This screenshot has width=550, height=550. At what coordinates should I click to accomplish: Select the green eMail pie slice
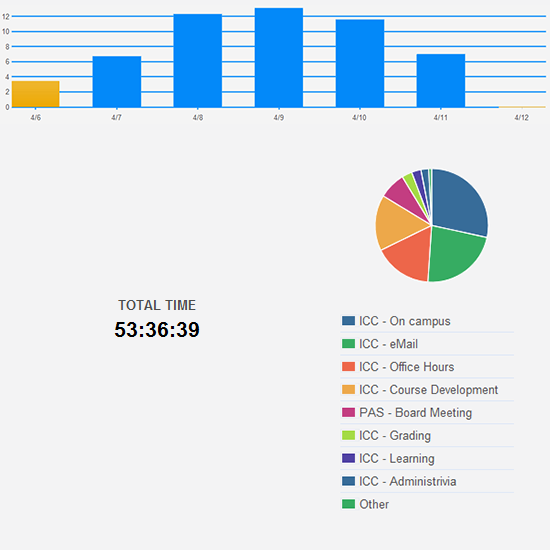pos(454,256)
